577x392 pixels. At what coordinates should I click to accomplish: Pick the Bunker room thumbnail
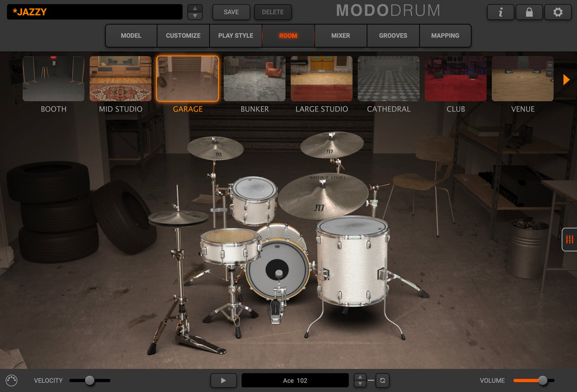click(x=254, y=79)
